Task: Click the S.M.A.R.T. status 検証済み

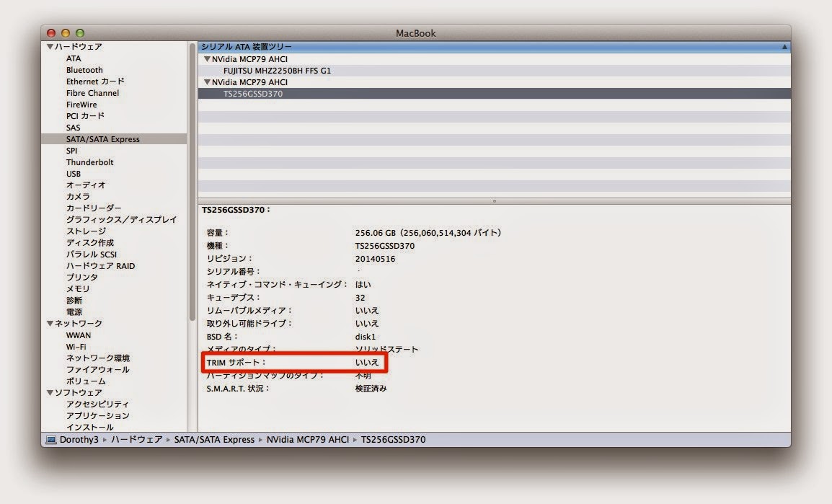Action: [371, 389]
